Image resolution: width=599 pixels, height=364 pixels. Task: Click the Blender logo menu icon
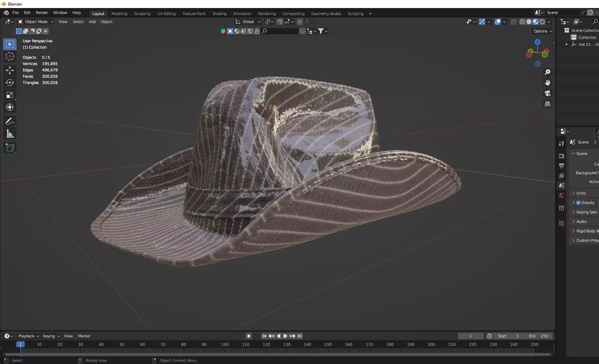(6, 13)
